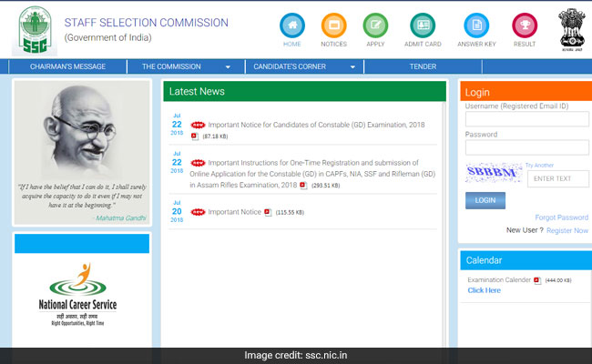
Task: Click the captcha Enter Text field
Action: click(558, 178)
